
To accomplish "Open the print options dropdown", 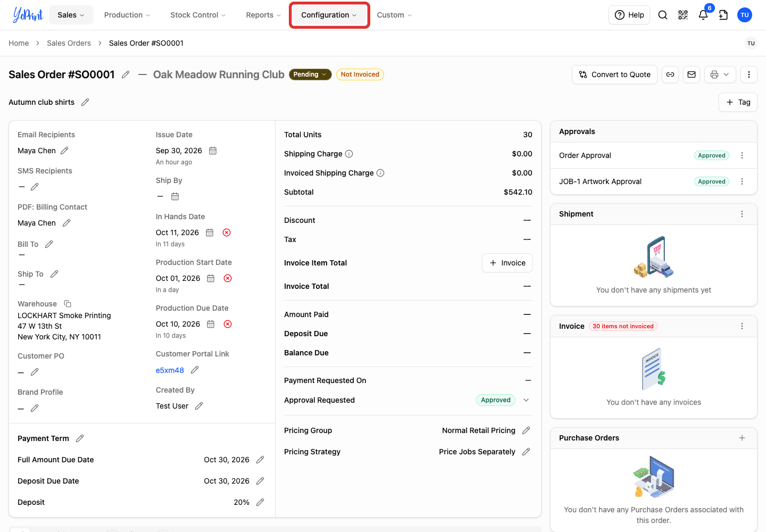I will coord(720,74).
